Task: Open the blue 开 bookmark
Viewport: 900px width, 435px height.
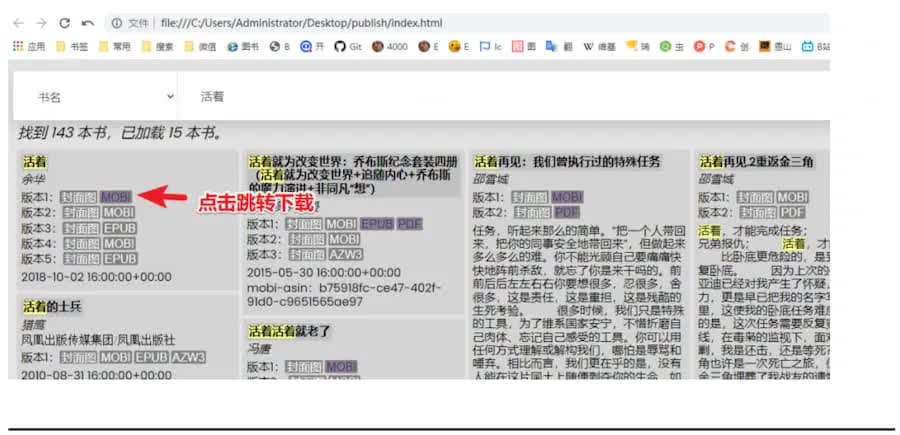Action: click(312, 46)
